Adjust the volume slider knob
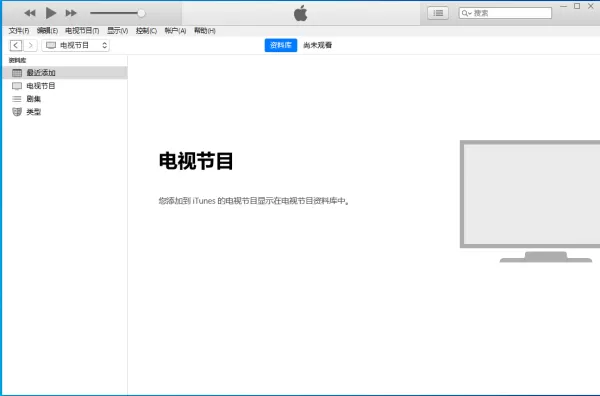The image size is (600, 396). [x=141, y=13]
